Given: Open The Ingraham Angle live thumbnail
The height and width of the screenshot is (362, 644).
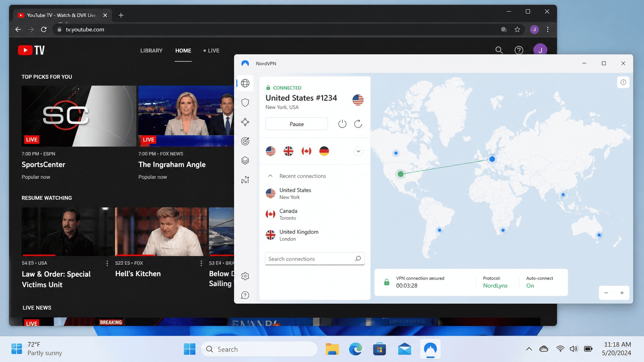Looking at the screenshot, I should pos(186,116).
